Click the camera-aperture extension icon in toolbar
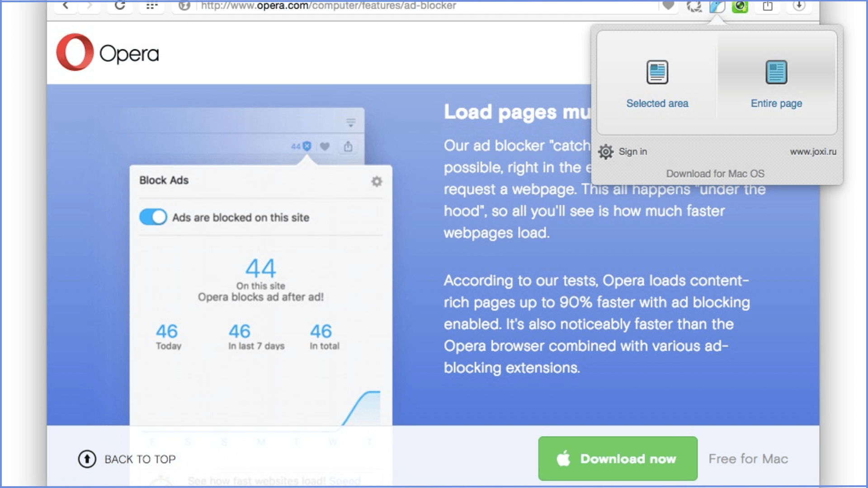 [694, 6]
